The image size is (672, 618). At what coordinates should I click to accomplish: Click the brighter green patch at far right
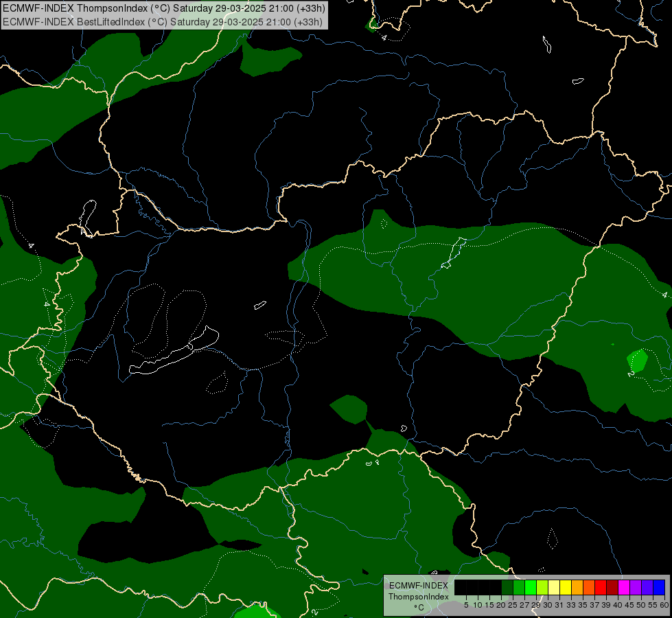coord(638,360)
